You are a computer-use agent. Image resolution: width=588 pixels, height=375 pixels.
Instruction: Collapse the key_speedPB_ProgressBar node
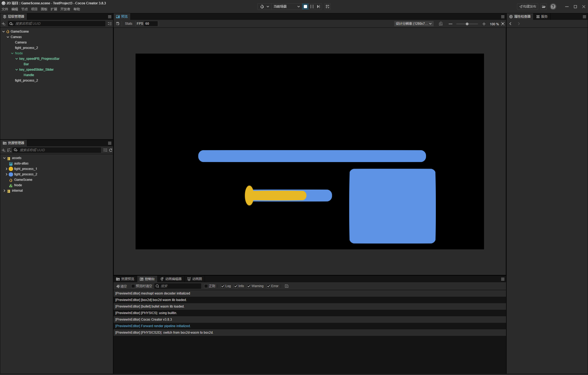pyautogui.click(x=17, y=59)
